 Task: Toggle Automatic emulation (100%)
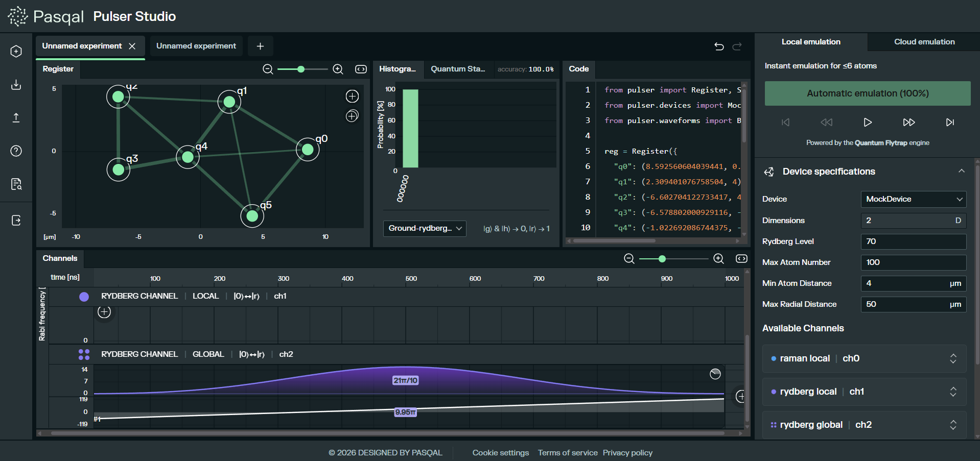click(867, 93)
